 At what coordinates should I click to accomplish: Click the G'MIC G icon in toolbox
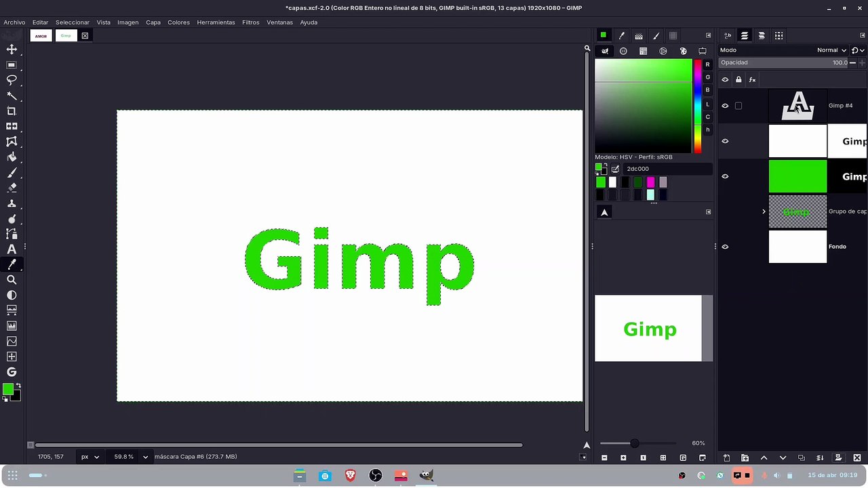click(12, 372)
